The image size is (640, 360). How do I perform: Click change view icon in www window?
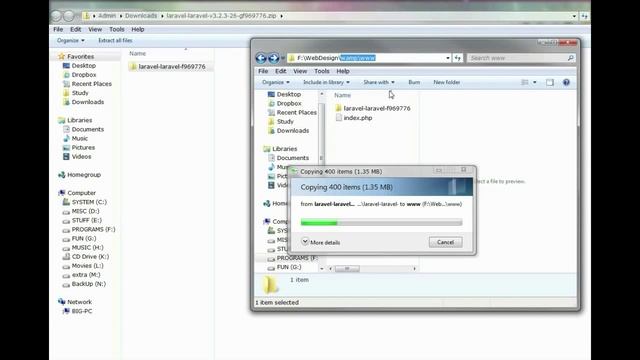tap(525, 82)
